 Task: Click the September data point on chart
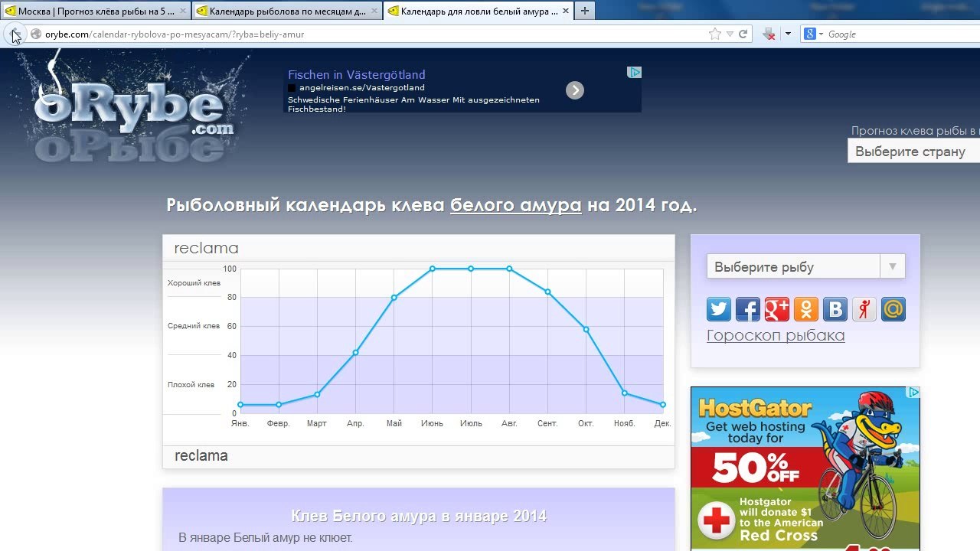547,292
